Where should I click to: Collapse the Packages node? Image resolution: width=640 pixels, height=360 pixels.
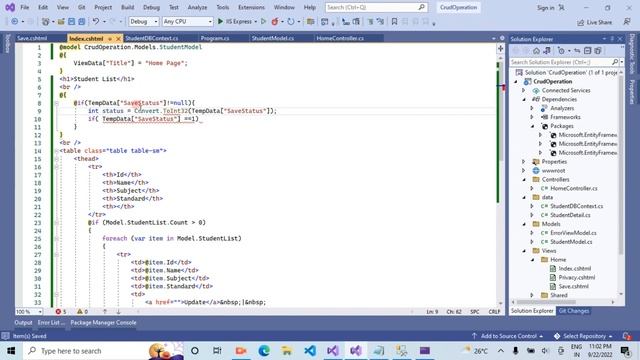(x=532, y=126)
